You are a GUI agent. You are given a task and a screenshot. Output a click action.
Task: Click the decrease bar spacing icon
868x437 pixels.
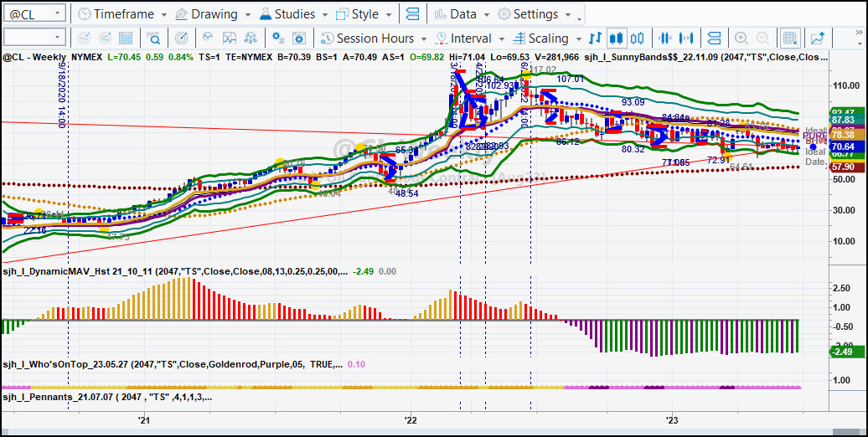(665, 39)
